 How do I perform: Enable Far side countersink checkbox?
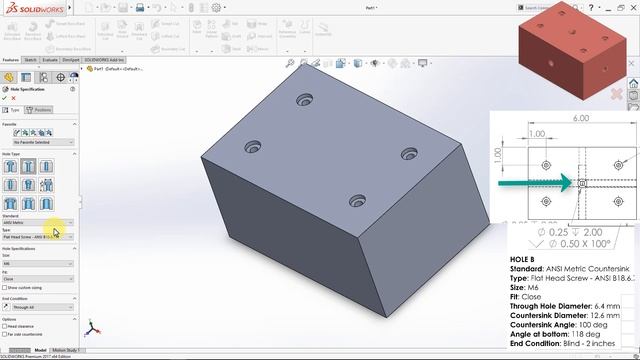pos(4,334)
